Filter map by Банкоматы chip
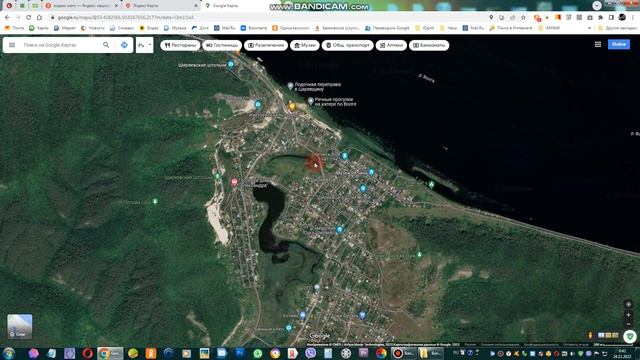Screen dimensions: 640x360 pos(429,45)
